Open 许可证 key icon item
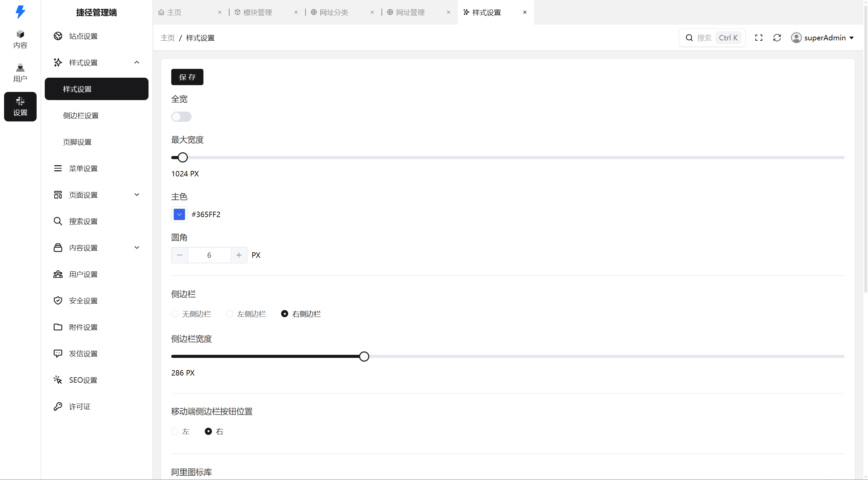Image resolution: width=868 pixels, height=480 pixels. 97,406
